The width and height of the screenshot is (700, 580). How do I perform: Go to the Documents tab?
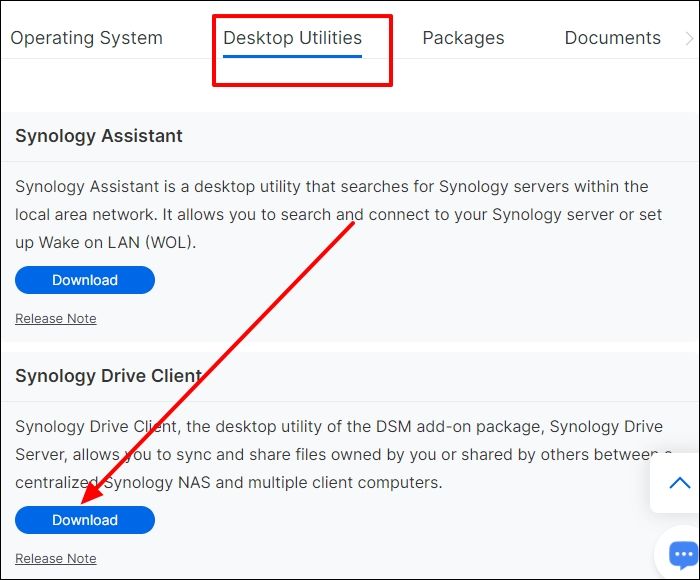pos(612,38)
